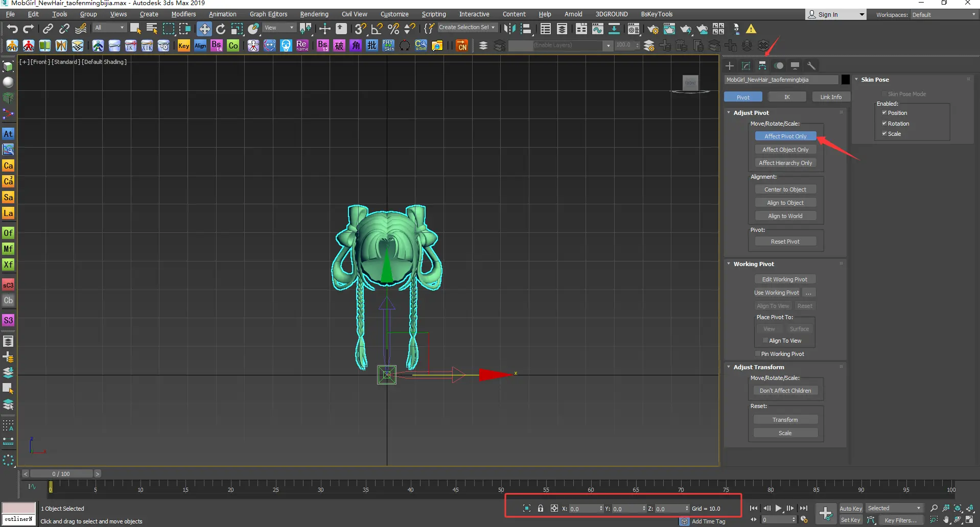
Task: Toggle Absolute/Offset transform type-in mode
Action: pos(554,508)
